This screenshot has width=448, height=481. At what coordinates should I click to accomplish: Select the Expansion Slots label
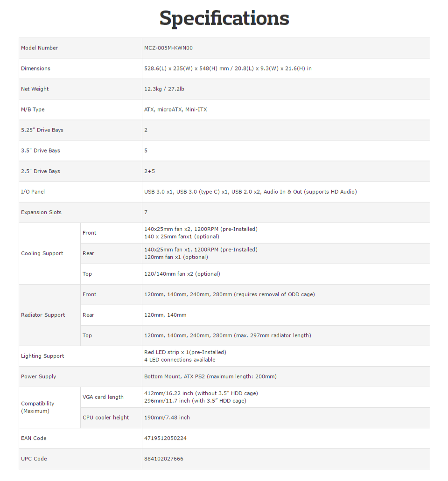pyautogui.click(x=41, y=212)
